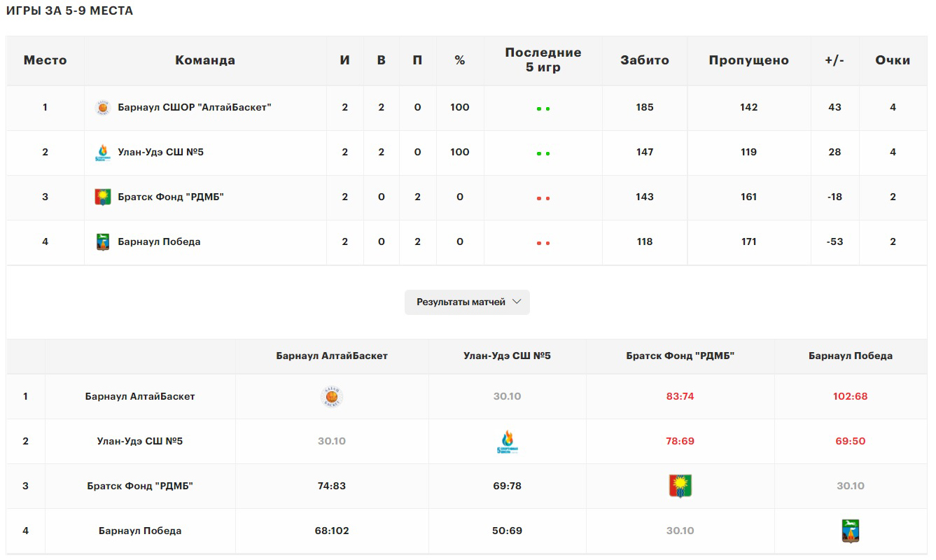Click the Пропущено column header
Screen dimensions: 936x560
coord(749,60)
